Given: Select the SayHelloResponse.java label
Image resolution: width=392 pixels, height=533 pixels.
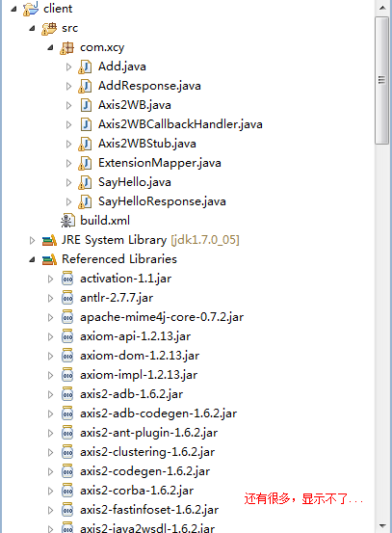Looking at the screenshot, I should point(162,201).
